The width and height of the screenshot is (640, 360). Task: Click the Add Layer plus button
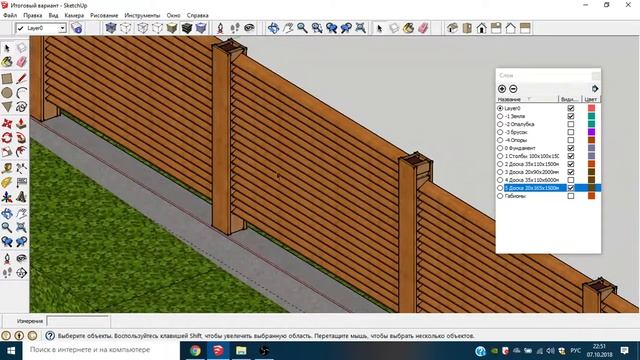pos(502,89)
